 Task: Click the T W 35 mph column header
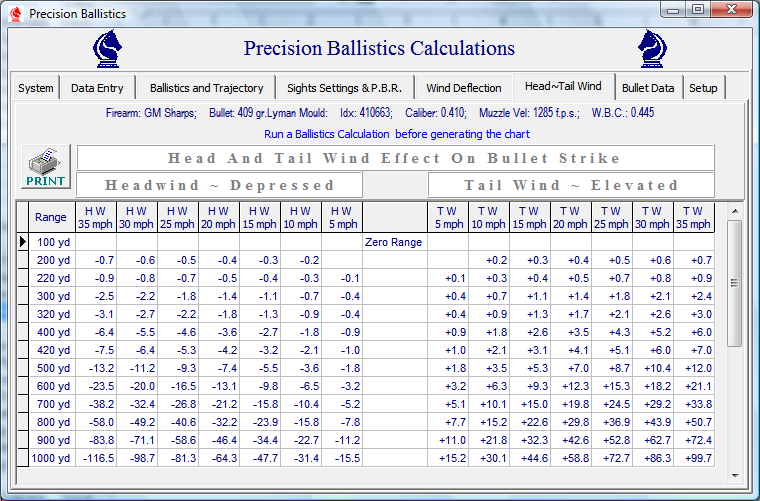(x=693, y=217)
